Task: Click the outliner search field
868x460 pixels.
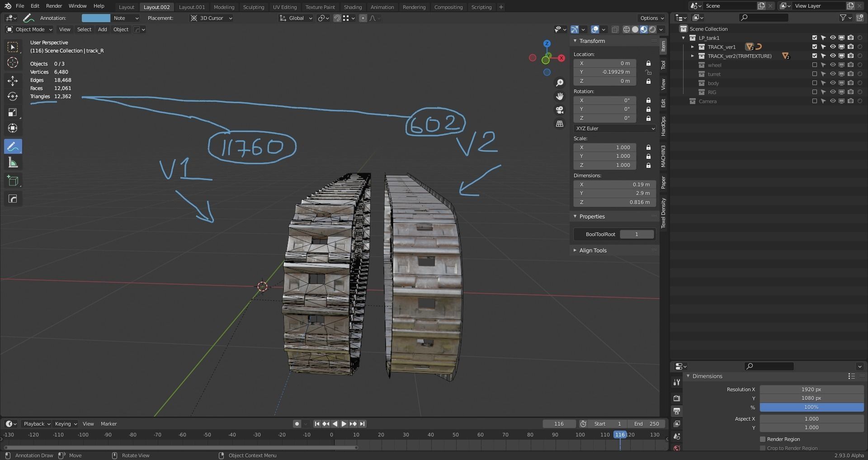Action: 764,18
